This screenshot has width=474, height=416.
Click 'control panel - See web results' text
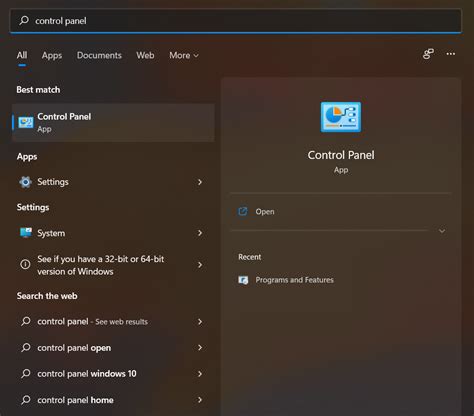(92, 322)
